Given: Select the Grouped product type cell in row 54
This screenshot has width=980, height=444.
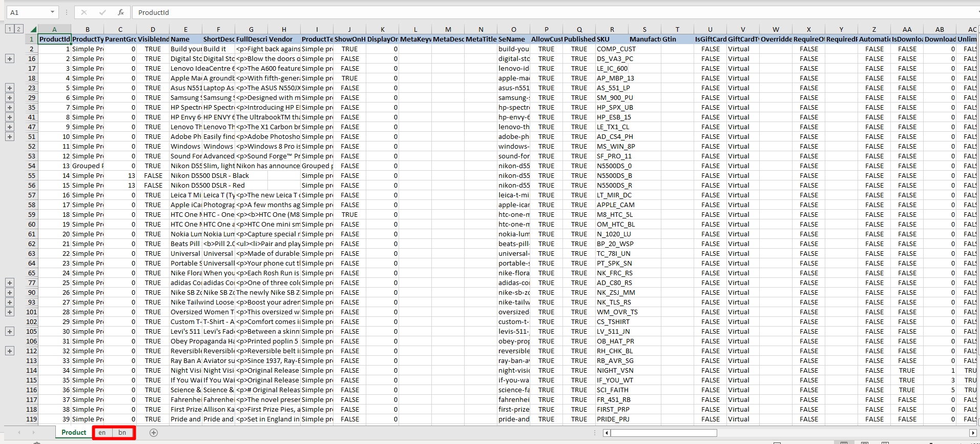Looking at the screenshot, I should (87, 166).
